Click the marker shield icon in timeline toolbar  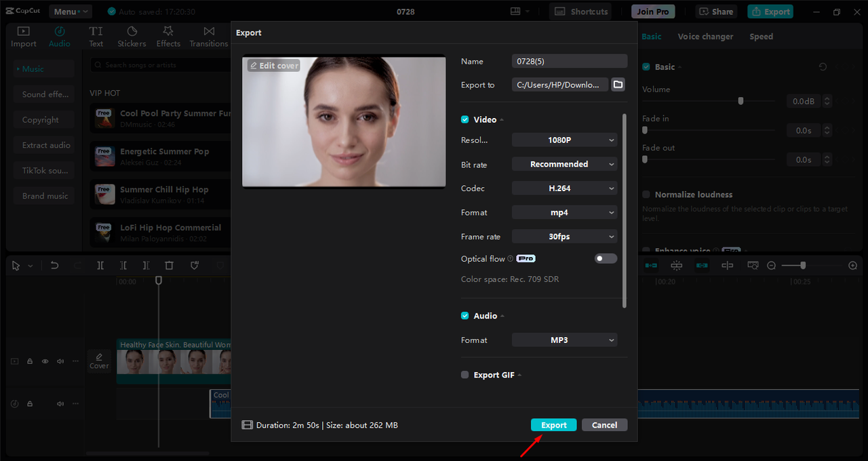click(195, 266)
